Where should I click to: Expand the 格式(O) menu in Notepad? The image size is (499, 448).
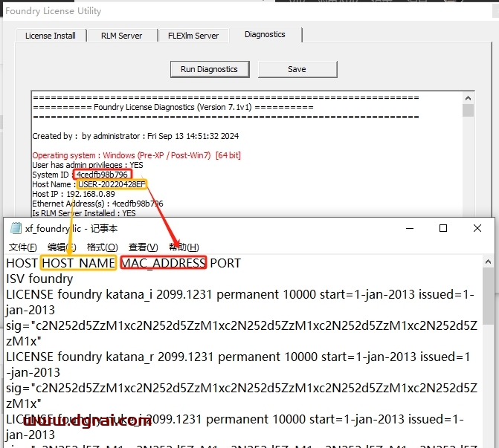(102, 247)
